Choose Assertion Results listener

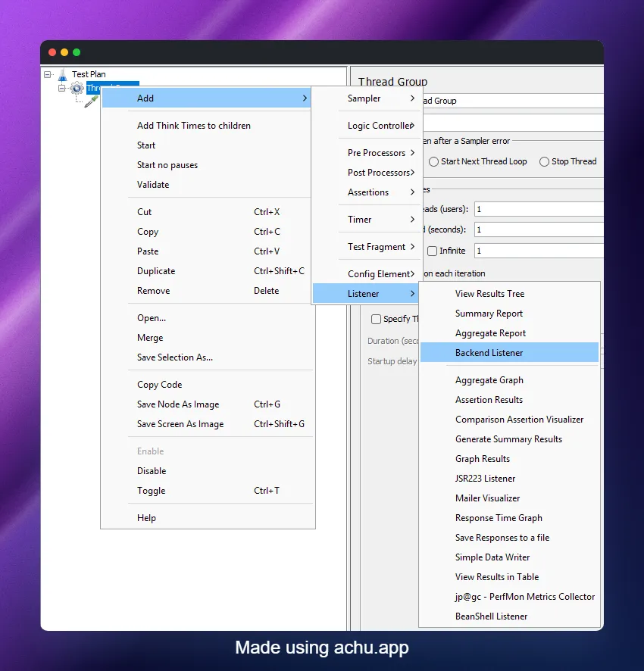pyautogui.click(x=510, y=400)
